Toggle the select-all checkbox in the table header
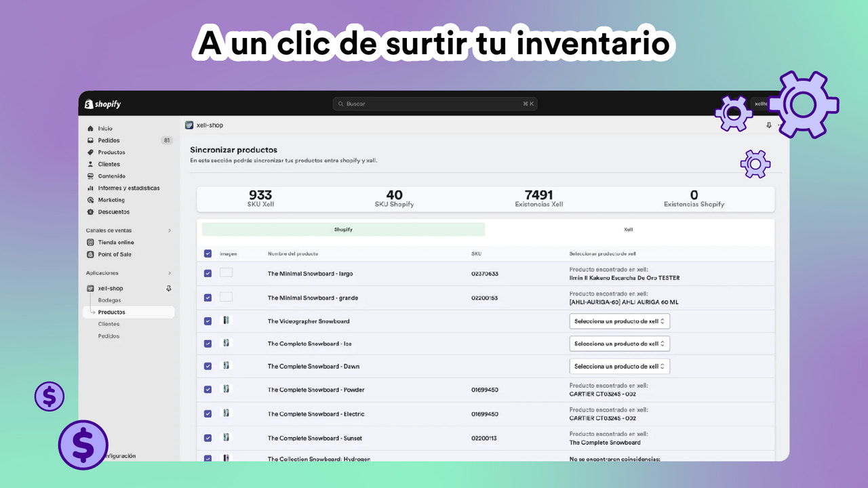This screenshot has width=868, height=488. point(208,253)
